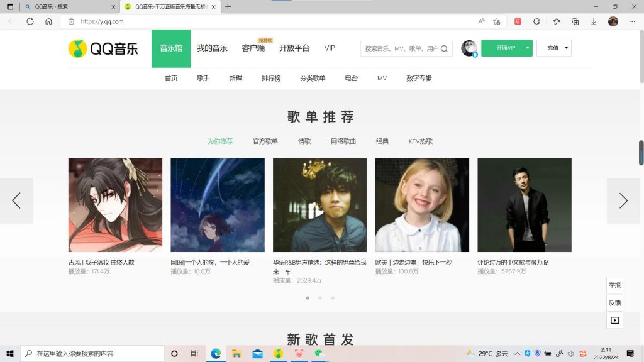The width and height of the screenshot is (644, 362).
Task: Show hidden system tray icons
Action: (x=517, y=353)
